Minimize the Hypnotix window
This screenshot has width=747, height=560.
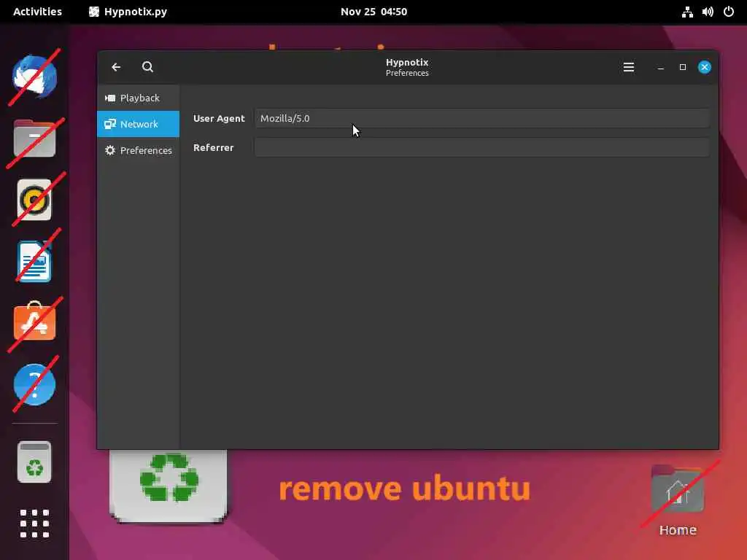tap(660, 67)
